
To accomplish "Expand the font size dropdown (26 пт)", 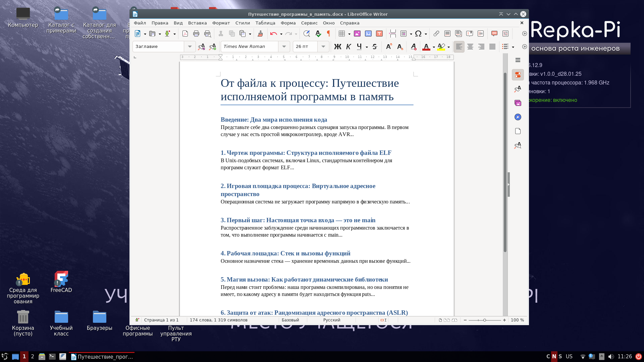I will pos(323,47).
